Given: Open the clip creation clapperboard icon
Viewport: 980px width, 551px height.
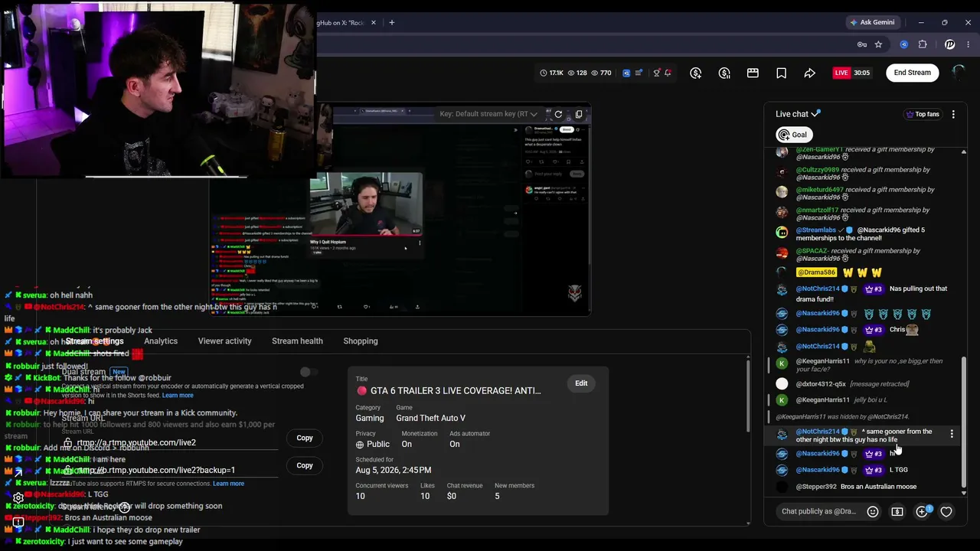Looking at the screenshot, I should (753, 73).
